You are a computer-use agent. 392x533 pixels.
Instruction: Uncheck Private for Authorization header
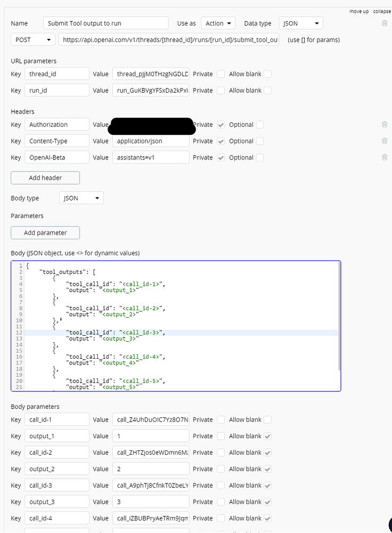pos(221,124)
